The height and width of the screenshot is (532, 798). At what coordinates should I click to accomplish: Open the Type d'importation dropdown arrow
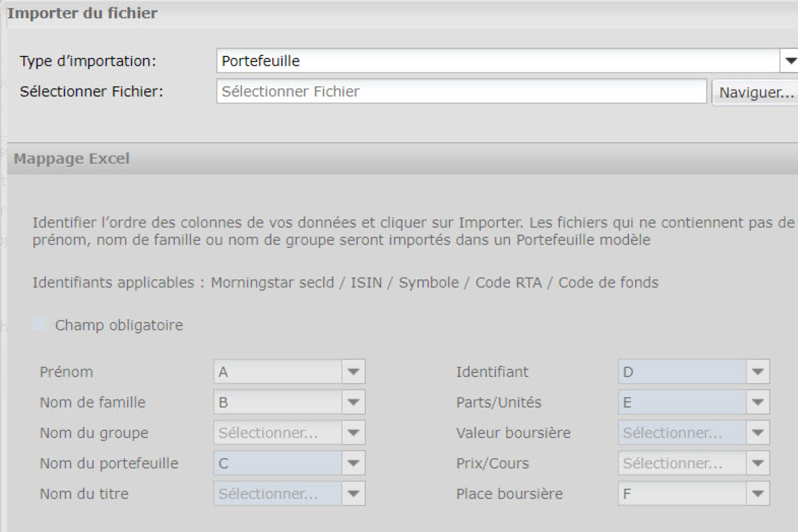click(789, 61)
